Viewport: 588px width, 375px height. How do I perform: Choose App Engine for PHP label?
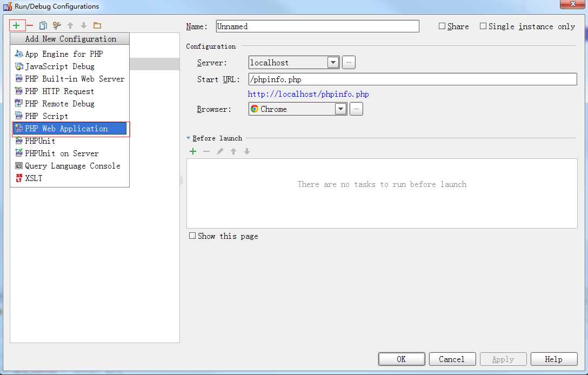(64, 54)
